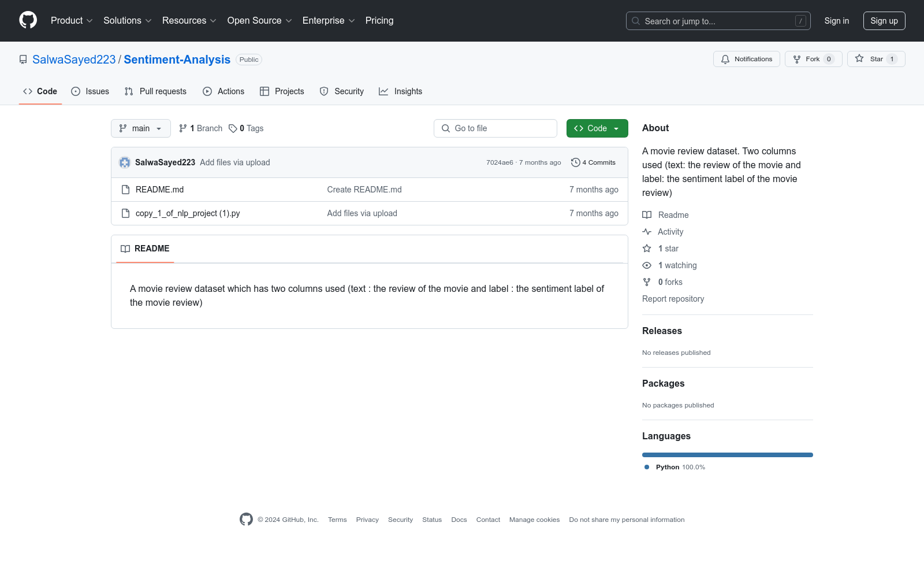
Task: Click the GitHub logo in the header
Action: [28, 20]
